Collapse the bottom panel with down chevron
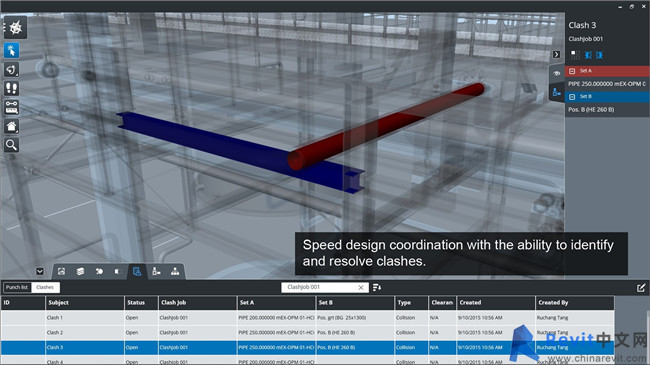 (40, 271)
